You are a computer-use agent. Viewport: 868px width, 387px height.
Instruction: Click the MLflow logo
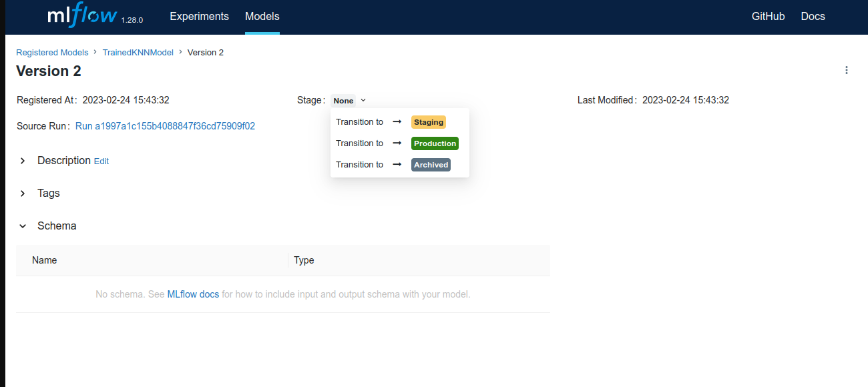point(83,16)
